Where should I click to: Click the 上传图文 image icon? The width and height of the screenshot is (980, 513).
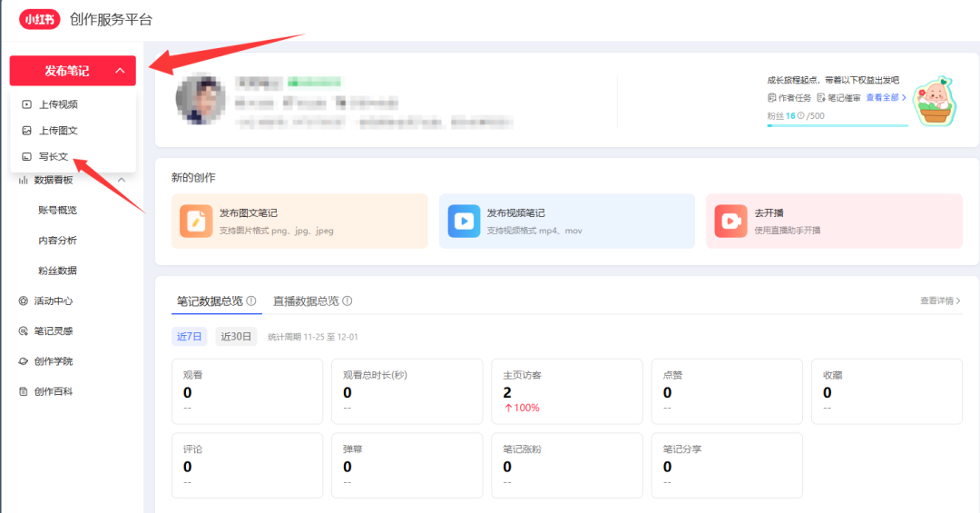pyautogui.click(x=27, y=131)
